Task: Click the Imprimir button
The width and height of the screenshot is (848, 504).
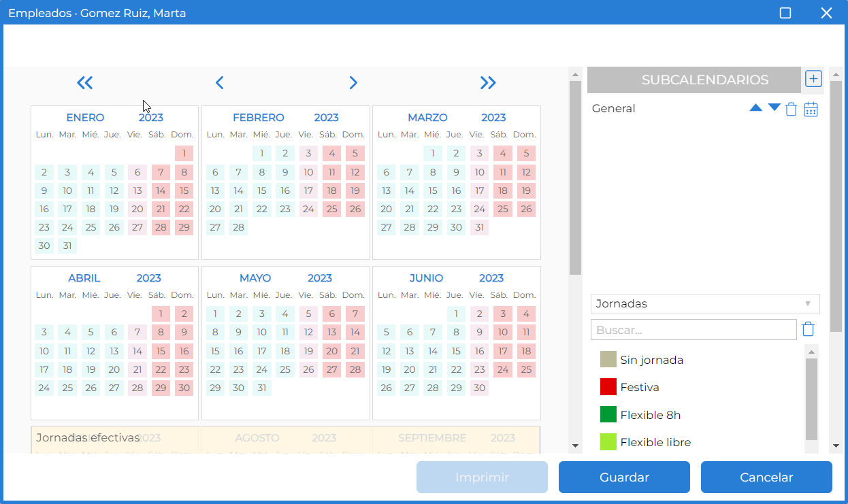Action: 482,477
